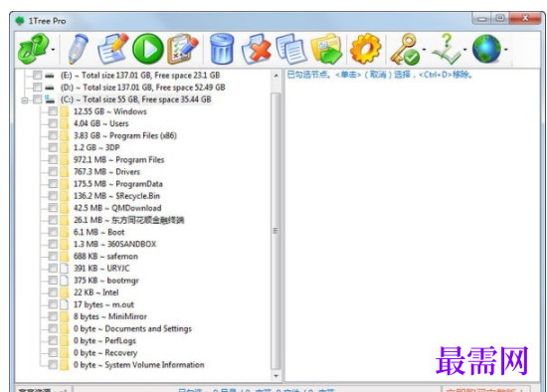Click the tree scrollbar up arrow
The height and width of the screenshot is (392, 547).
275,75
